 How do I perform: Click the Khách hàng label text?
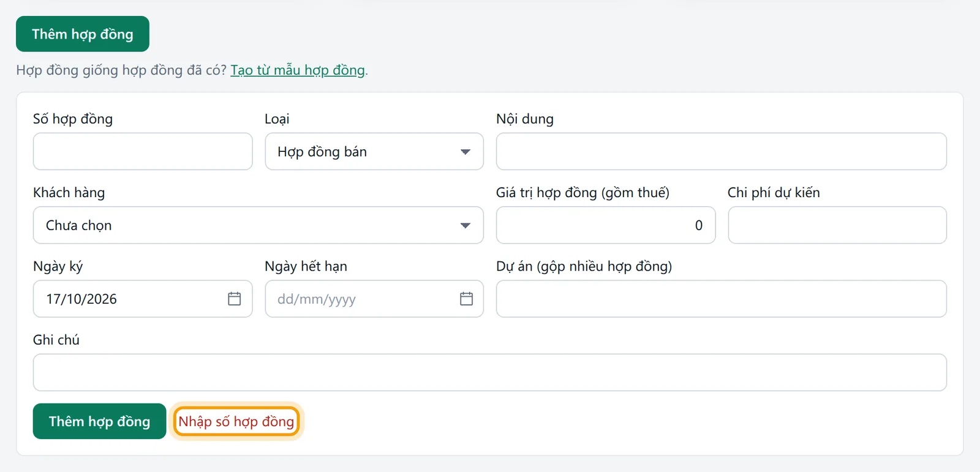pyautogui.click(x=69, y=193)
